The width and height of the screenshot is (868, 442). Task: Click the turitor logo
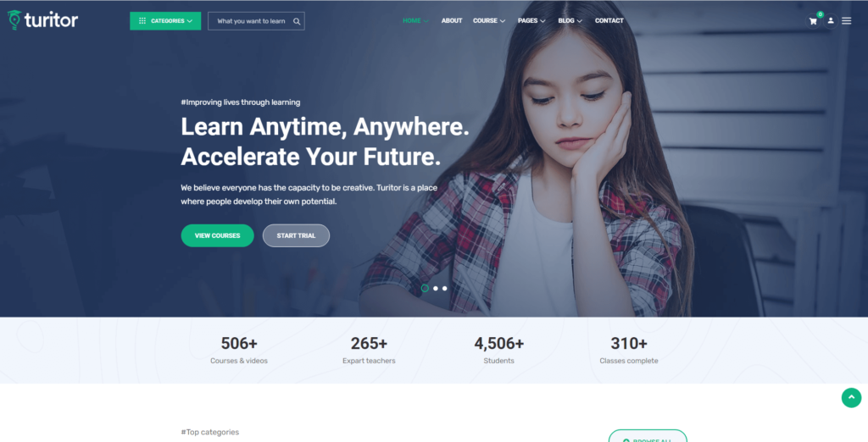(x=42, y=20)
